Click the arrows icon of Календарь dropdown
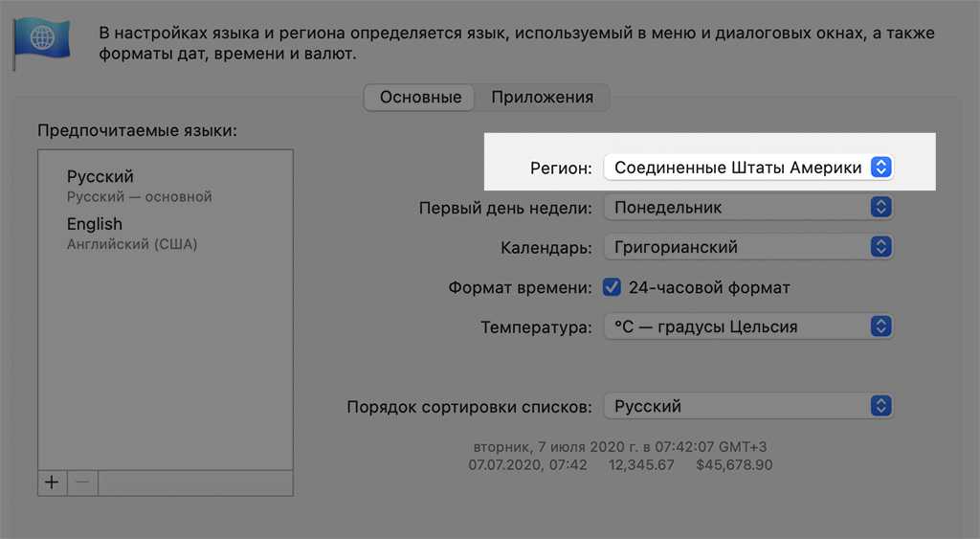The height and width of the screenshot is (539, 980). (881, 247)
